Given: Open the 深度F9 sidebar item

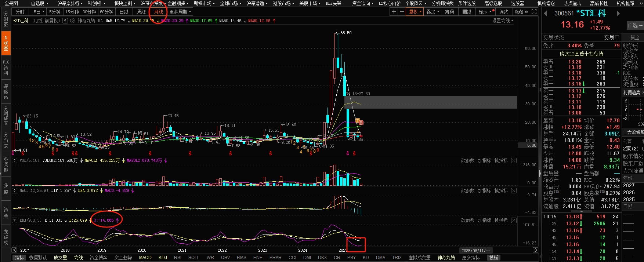Looking at the screenshot, I should click(x=6, y=92).
